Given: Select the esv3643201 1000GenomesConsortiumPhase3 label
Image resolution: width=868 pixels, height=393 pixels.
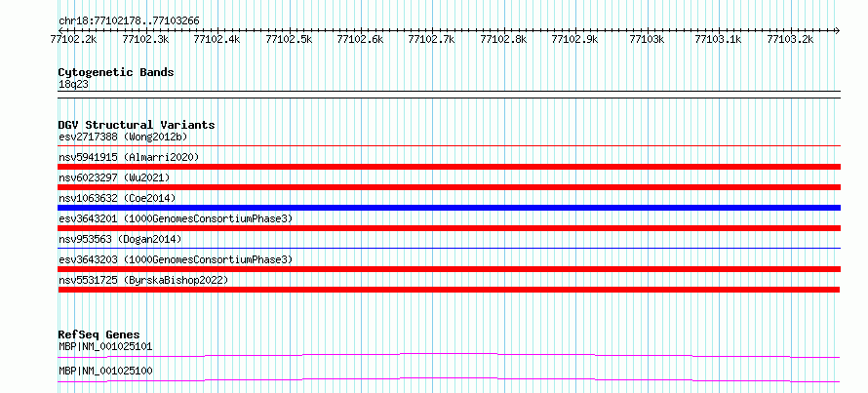Looking at the screenshot, I should click(x=176, y=218).
